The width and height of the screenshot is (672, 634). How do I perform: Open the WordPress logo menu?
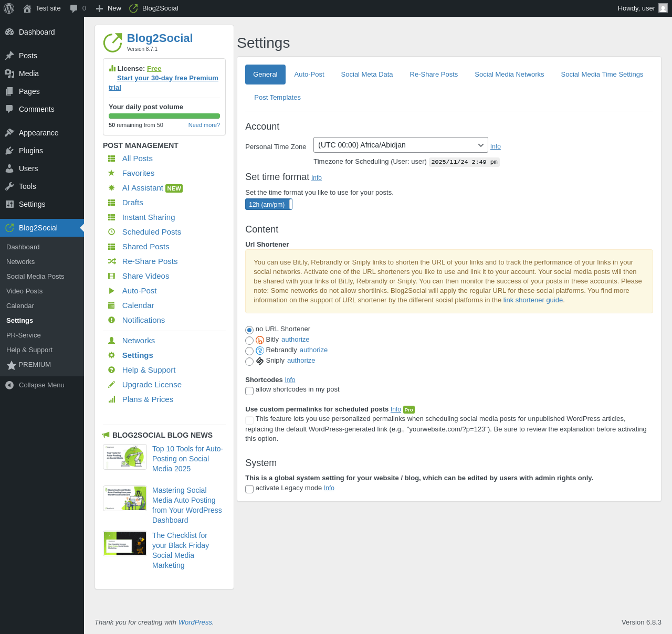click(x=9, y=8)
